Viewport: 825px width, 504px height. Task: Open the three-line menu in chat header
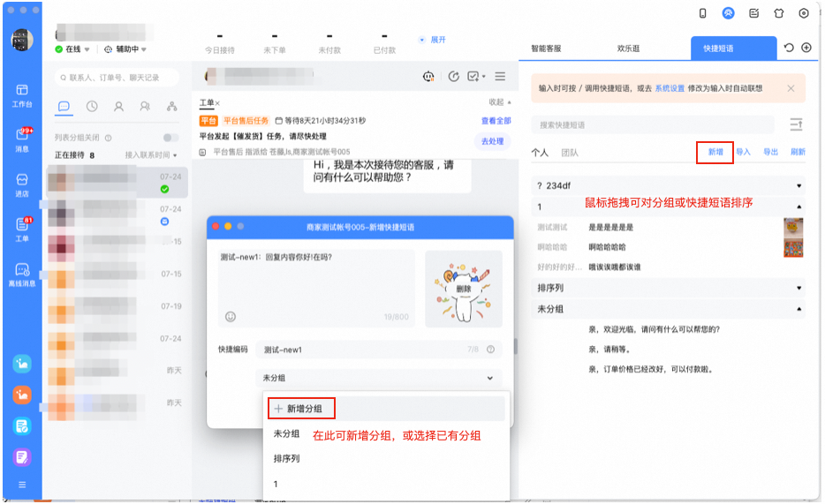[x=500, y=77]
